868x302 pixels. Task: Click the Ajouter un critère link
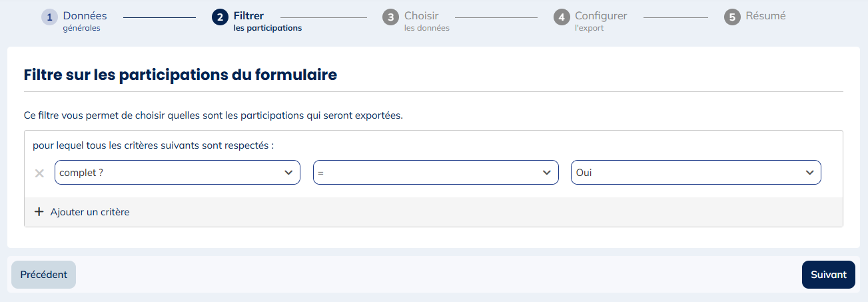point(90,212)
